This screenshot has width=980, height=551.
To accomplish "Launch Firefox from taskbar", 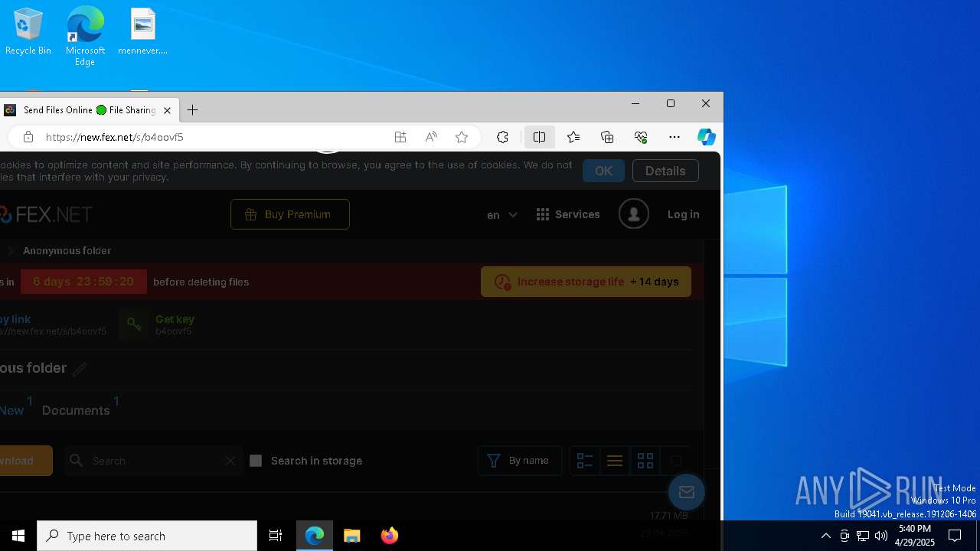I will 389,536.
